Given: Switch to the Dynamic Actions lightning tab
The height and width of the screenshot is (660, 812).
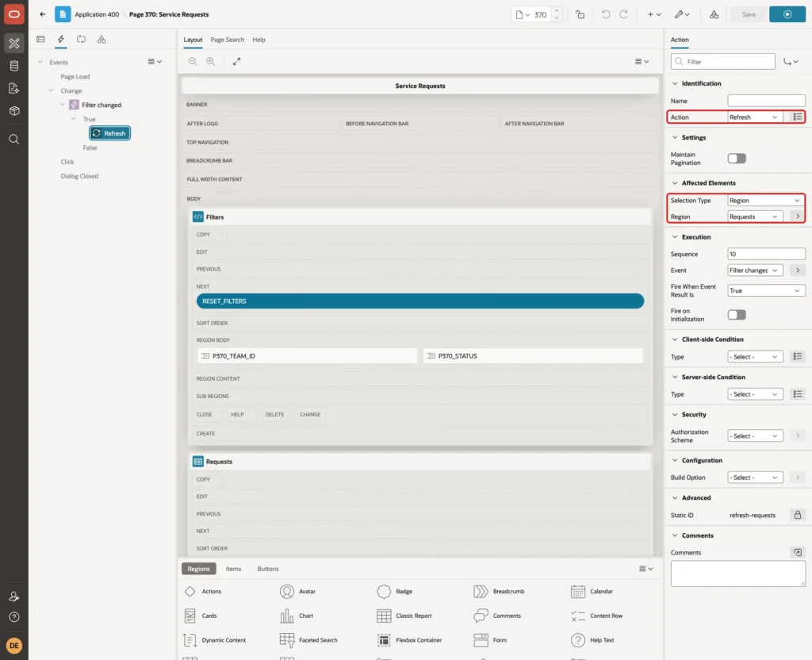Looking at the screenshot, I should click(60, 40).
